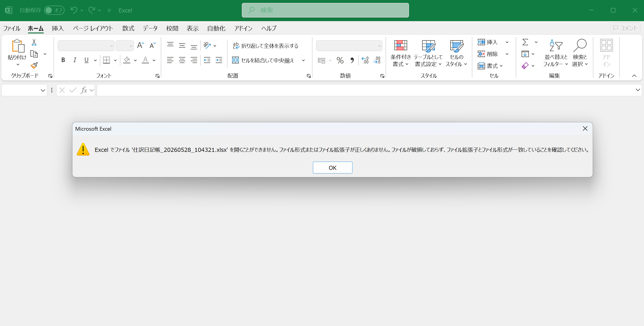Toggle the 自動保存 switch
The width and height of the screenshot is (644, 326).
(54, 10)
